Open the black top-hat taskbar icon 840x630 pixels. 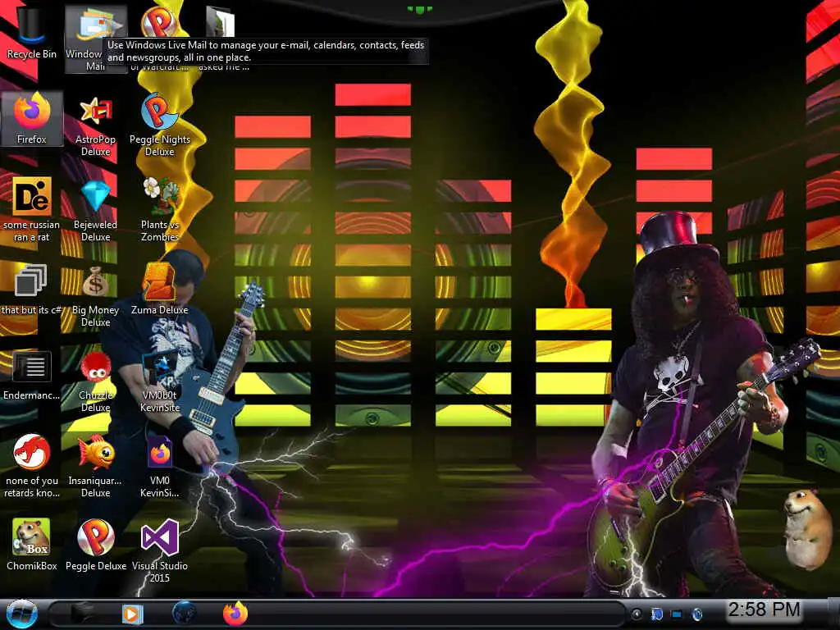click(x=81, y=614)
